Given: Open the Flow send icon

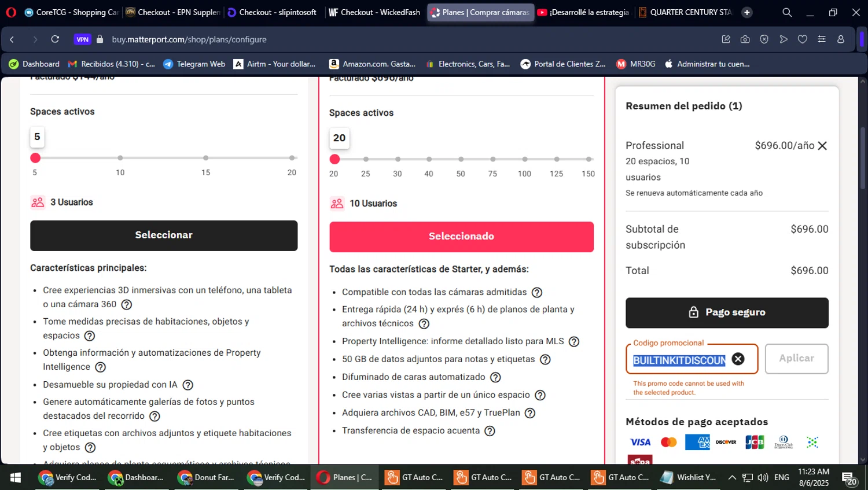Looking at the screenshot, I should (x=784, y=39).
